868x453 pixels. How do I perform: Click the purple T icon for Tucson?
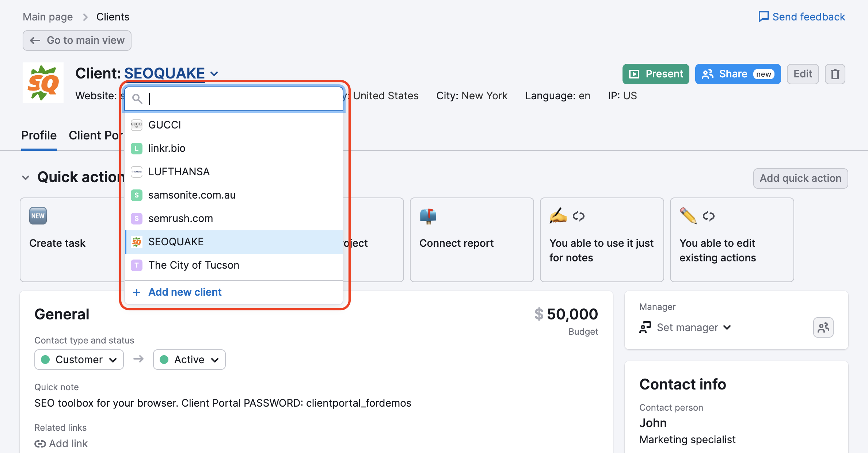click(x=137, y=265)
